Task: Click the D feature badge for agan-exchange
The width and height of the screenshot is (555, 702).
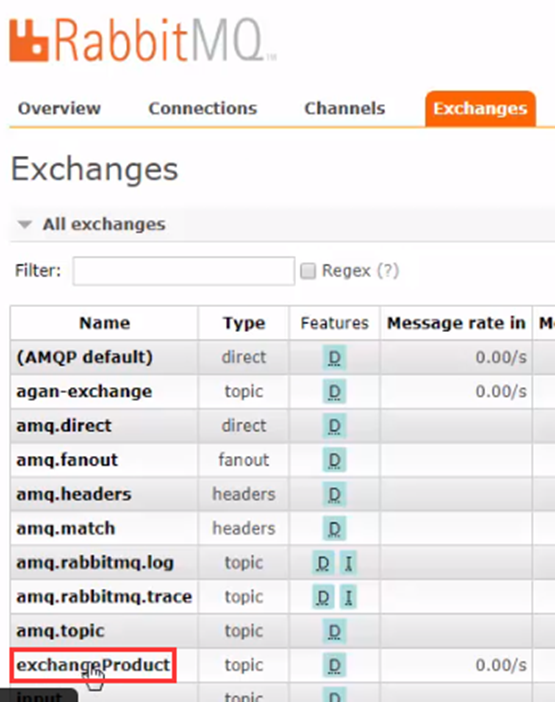Action: tap(334, 392)
